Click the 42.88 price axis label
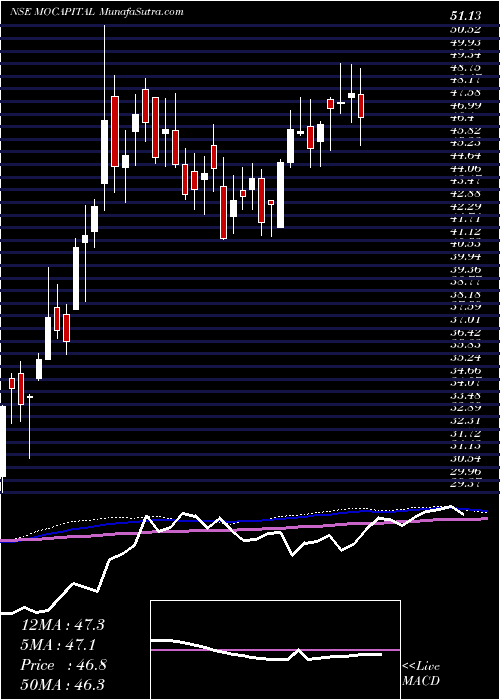500x700 pixels. pyautogui.click(x=465, y=194)
